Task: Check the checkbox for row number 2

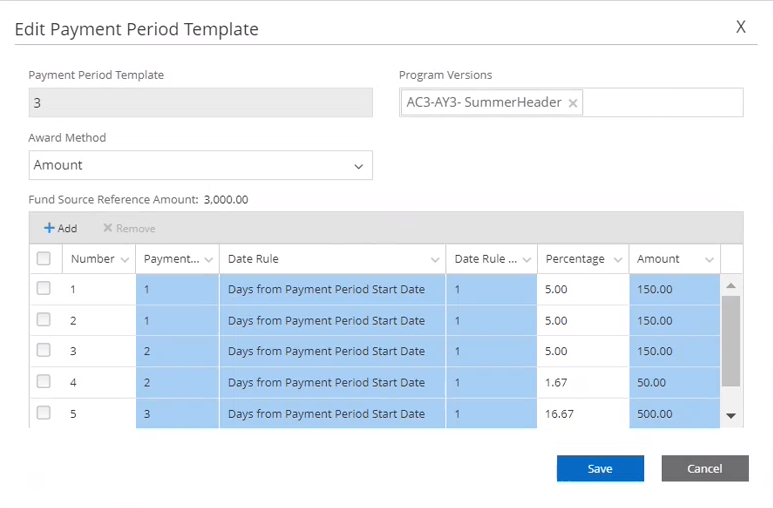Action: coord(43,320)
